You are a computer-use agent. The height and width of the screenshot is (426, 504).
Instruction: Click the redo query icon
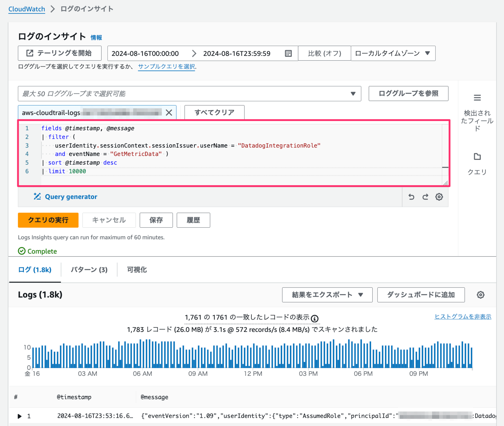point(425,197)
